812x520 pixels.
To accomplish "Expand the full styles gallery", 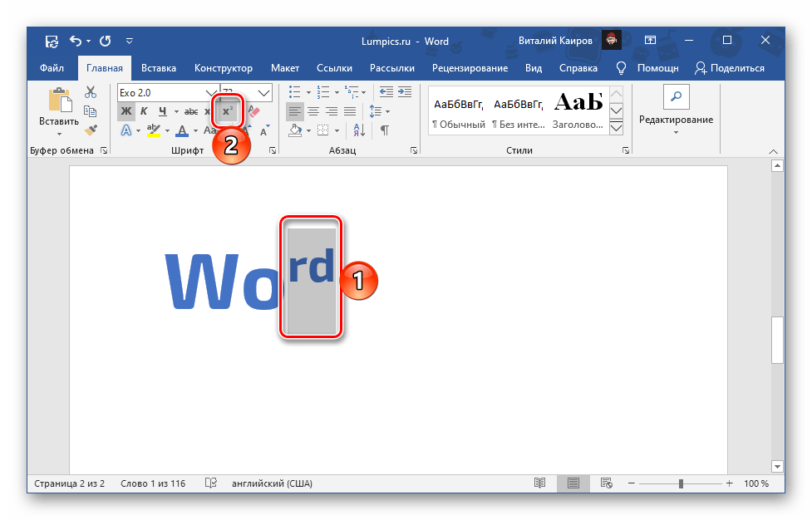I will (x=616, y=128).
